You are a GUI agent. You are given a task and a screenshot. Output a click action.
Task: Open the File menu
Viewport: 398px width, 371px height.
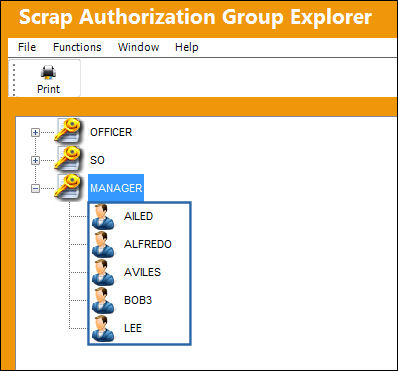coord(27,47)
